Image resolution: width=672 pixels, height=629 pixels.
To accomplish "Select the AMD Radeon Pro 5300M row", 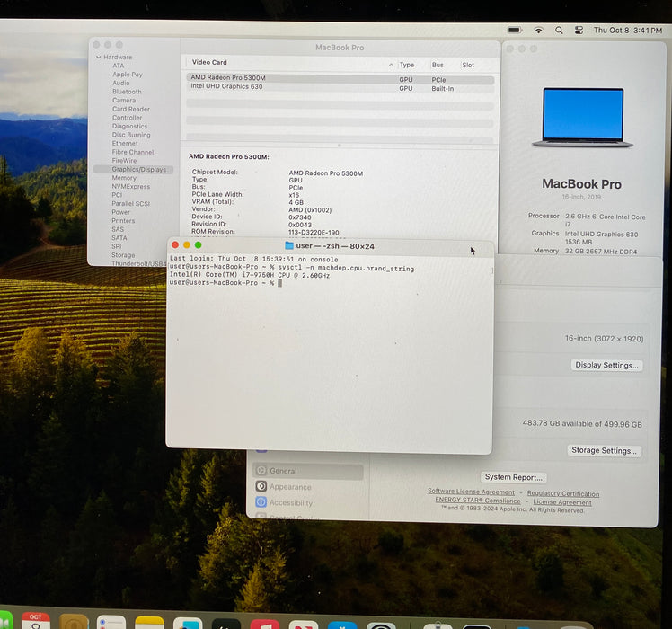I will click(340, 79).
